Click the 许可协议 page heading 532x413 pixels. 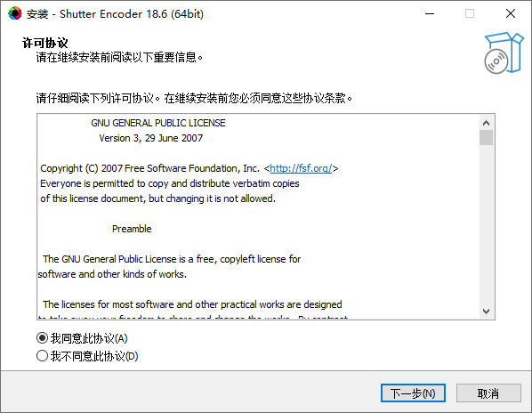(45, 43)
